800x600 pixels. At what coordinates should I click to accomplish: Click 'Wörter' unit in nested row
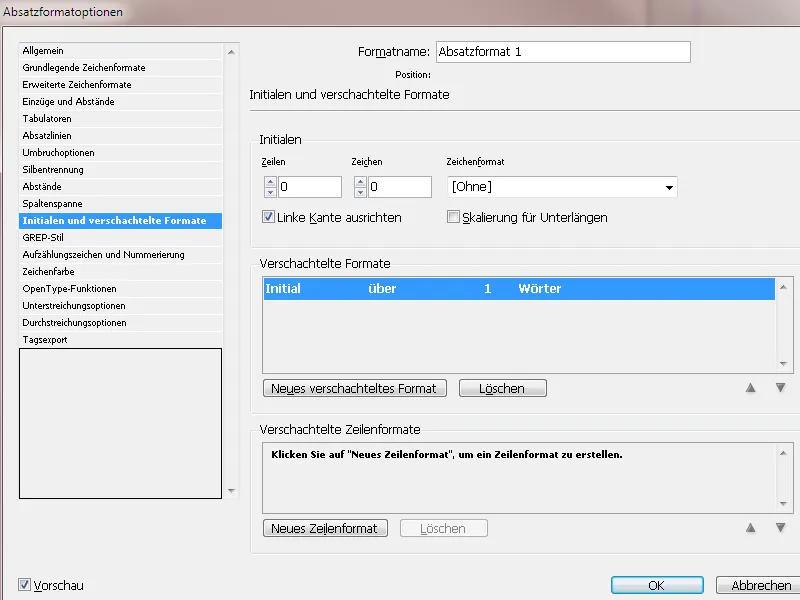pyautogui.click(x=539, y=288)
